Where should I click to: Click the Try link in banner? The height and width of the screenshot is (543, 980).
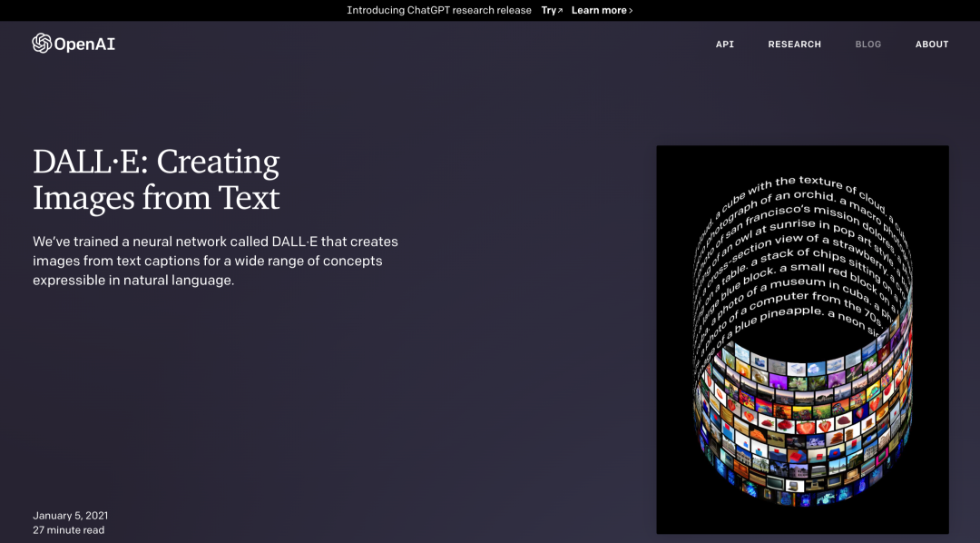[x=552, y=10]
